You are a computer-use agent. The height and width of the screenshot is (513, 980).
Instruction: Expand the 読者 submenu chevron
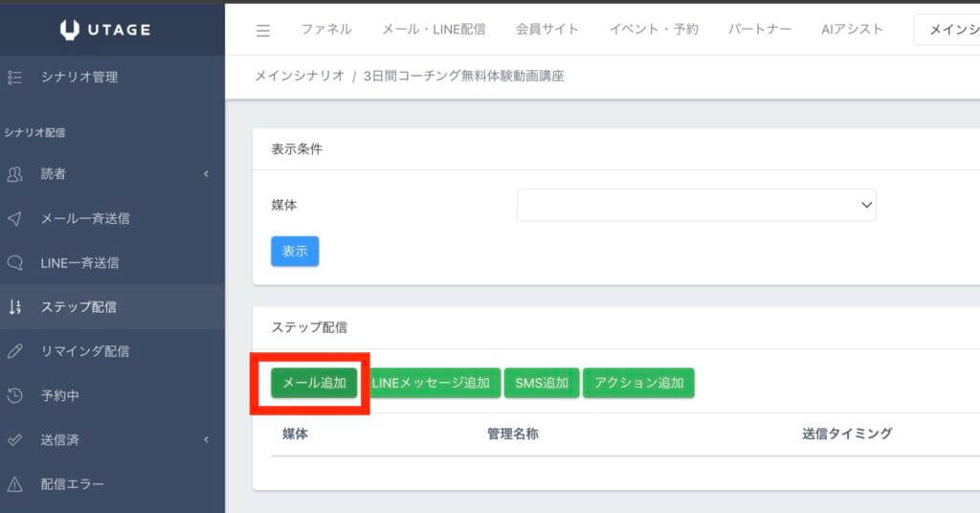[x=207, y=173]
